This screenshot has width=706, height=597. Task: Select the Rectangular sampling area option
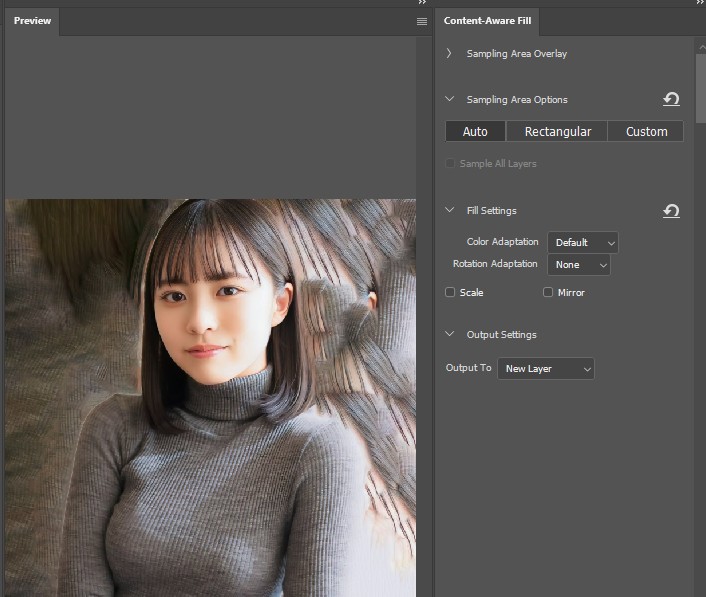click(x=557, y=131)
